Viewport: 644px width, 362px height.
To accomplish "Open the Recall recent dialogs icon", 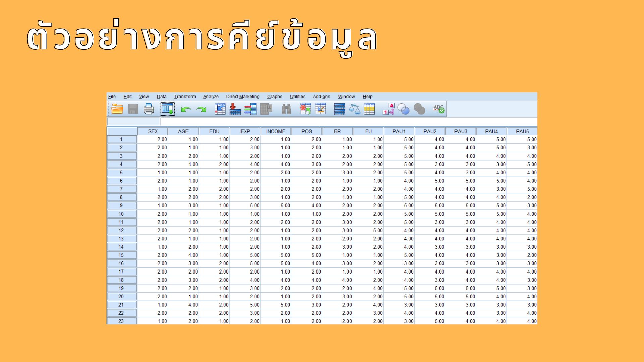I will (x=168, y=109).
